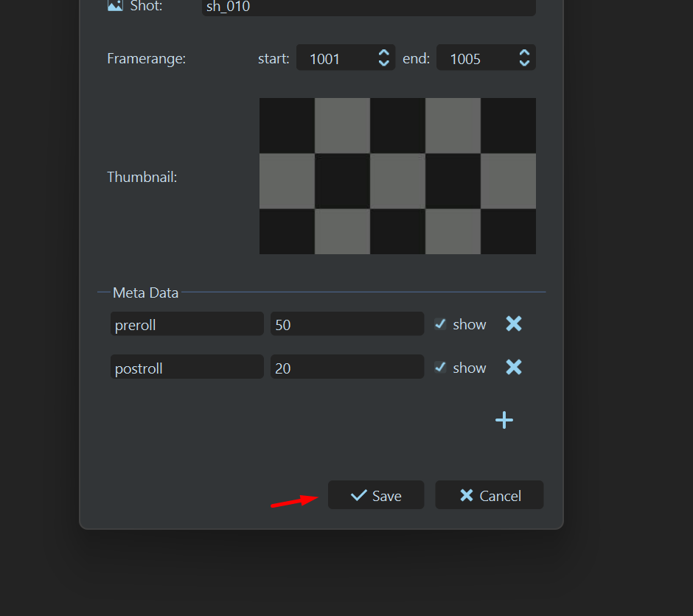Focus the Shot name field sh_010
Screen dimensions: 693x616
point(369,7)
